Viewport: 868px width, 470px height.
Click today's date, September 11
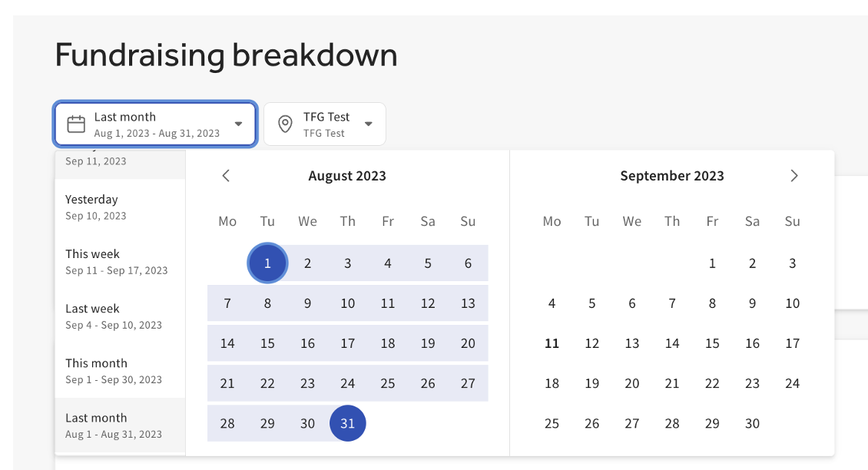tap(552, 343)
